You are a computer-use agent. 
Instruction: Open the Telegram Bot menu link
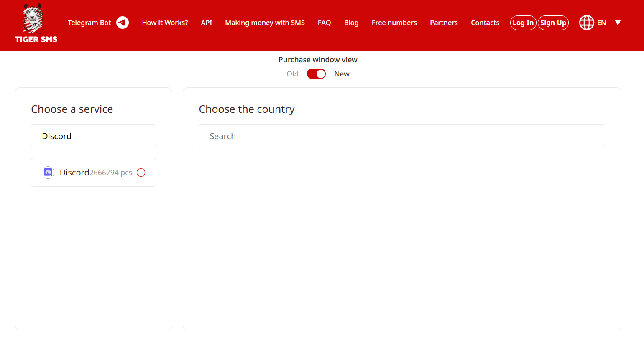(x=89, y=23)
